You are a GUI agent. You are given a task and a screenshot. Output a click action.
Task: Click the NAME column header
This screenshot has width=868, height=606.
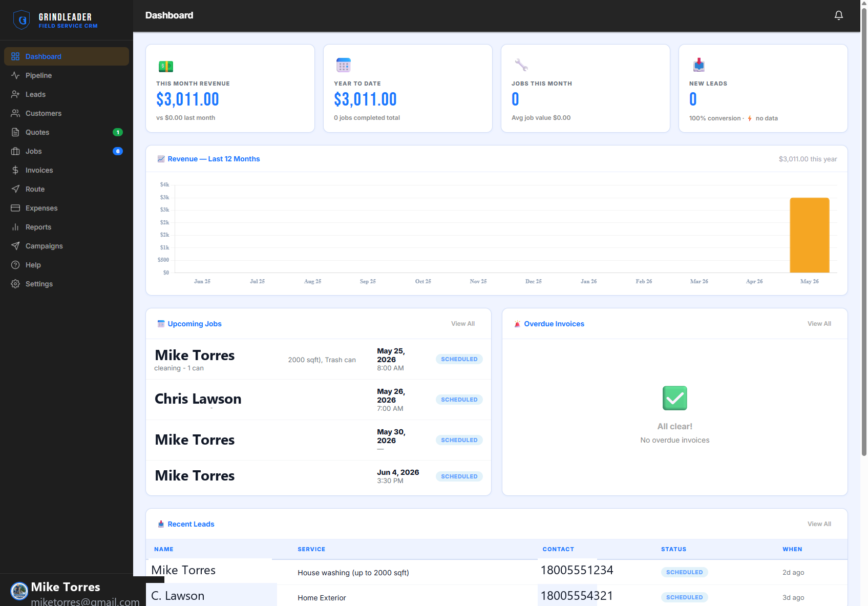[x=164, y=549]
